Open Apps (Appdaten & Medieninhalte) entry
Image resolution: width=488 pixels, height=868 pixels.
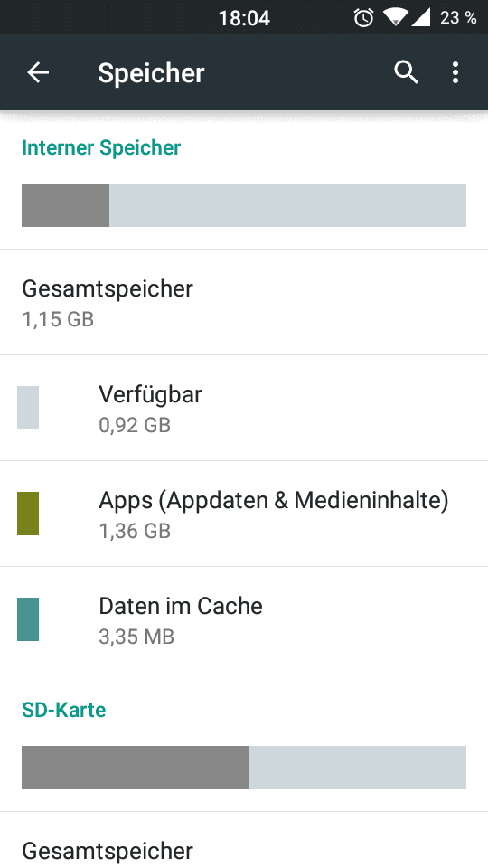click(x=244, y=514)
